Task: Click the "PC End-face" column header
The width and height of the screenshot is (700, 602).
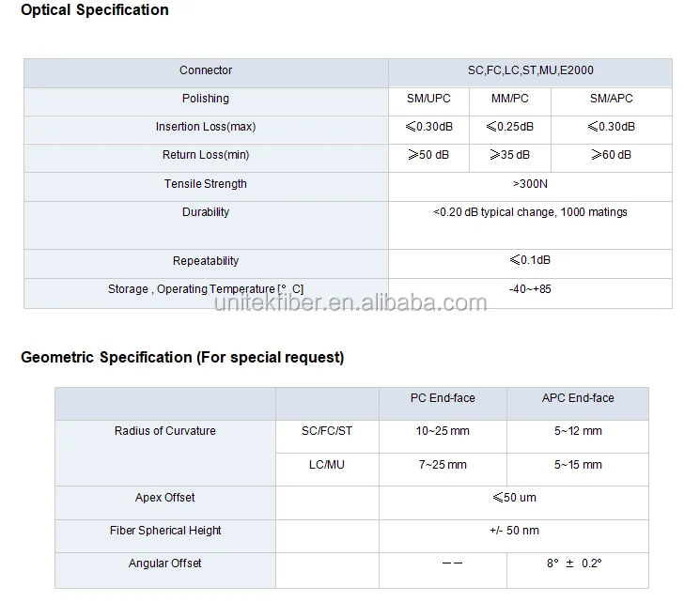Action: [443, 398]
